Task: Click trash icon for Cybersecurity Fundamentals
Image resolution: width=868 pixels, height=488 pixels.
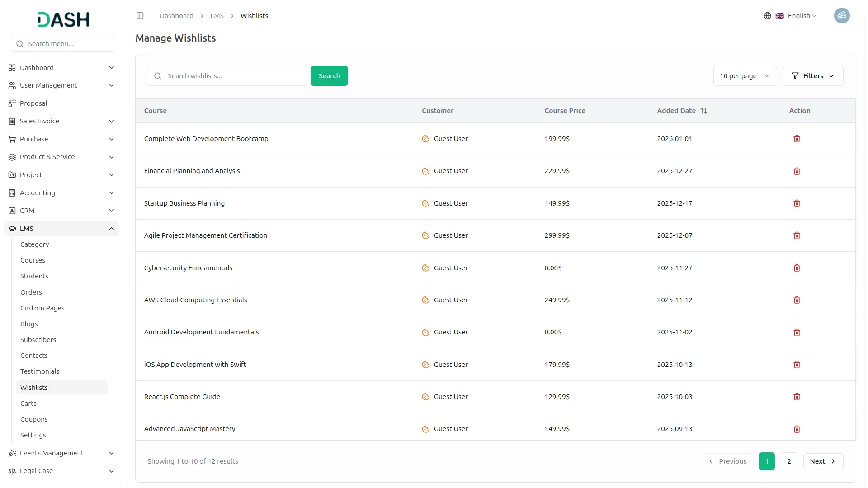Action: point(797,268)
